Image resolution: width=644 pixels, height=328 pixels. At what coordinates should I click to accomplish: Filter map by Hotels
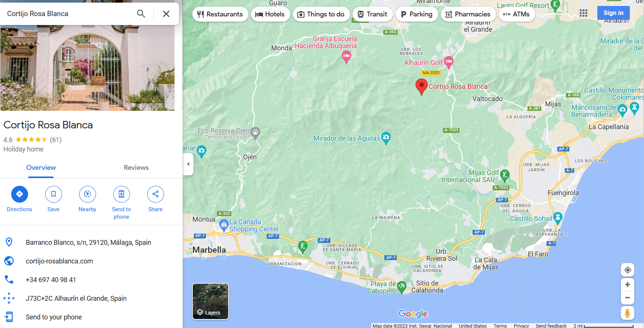(270, 14)
